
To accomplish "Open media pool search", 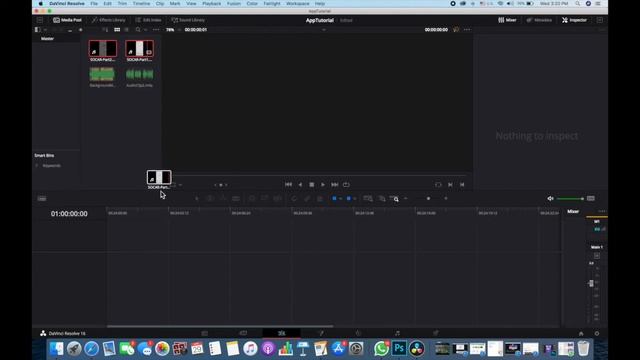I will point(138,30).
